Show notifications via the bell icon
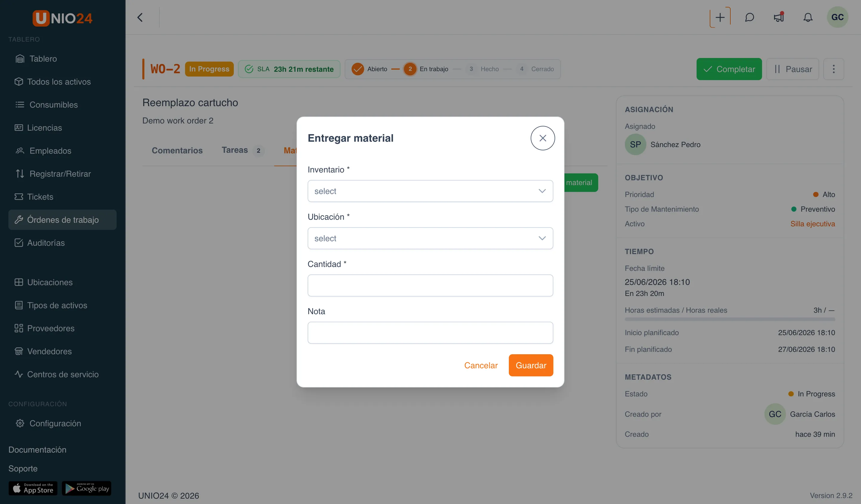The image size is (861, 504). (x=808, y=17)
